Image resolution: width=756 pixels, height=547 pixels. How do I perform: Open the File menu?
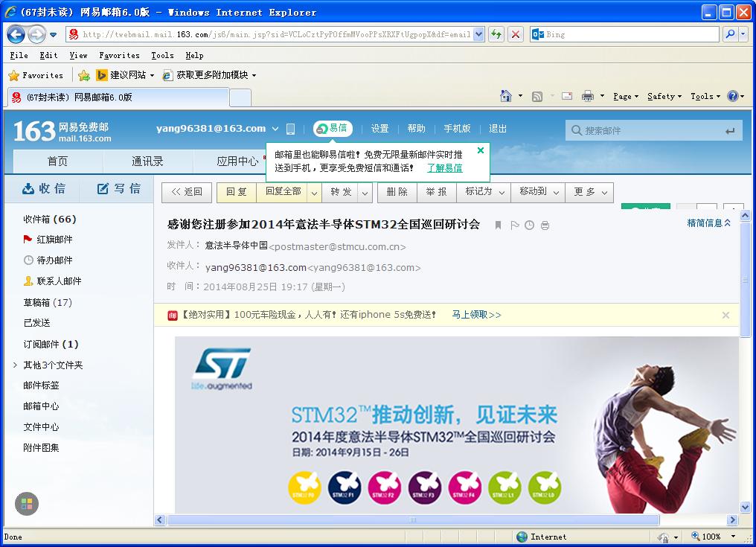coord(19,55)
